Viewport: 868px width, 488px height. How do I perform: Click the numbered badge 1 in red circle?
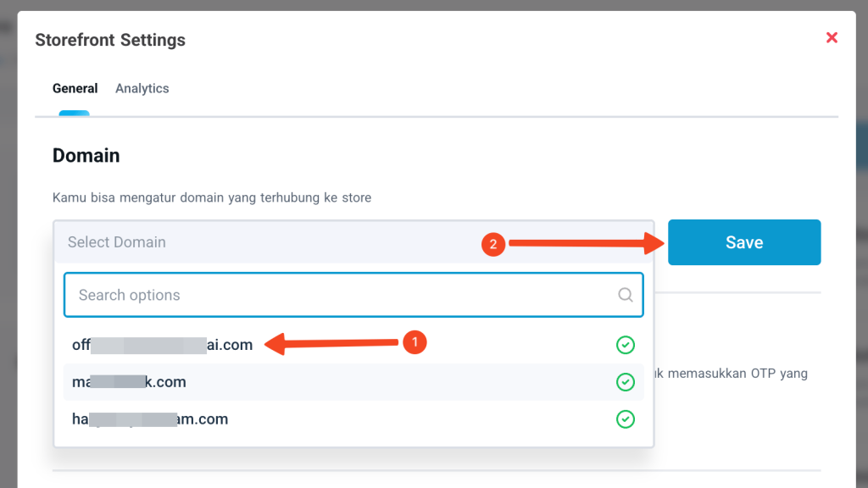point(415,342)
